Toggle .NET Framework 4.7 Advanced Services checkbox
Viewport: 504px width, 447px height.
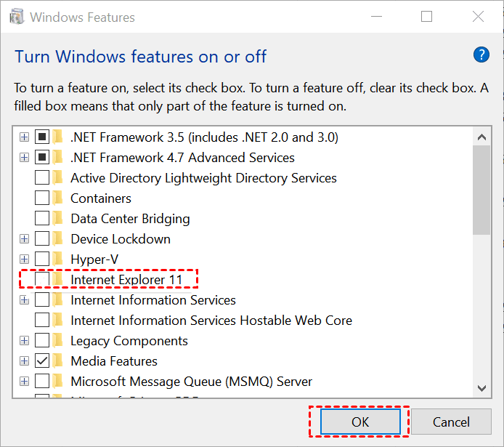click(42, 158)
